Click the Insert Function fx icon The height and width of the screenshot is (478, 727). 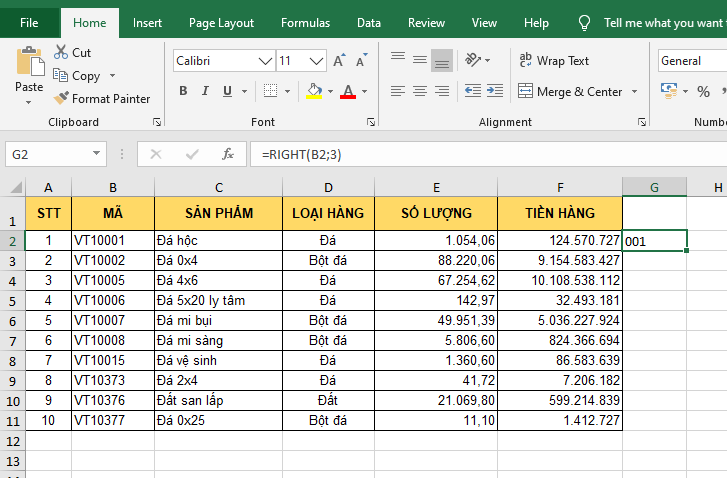(228, 154)
